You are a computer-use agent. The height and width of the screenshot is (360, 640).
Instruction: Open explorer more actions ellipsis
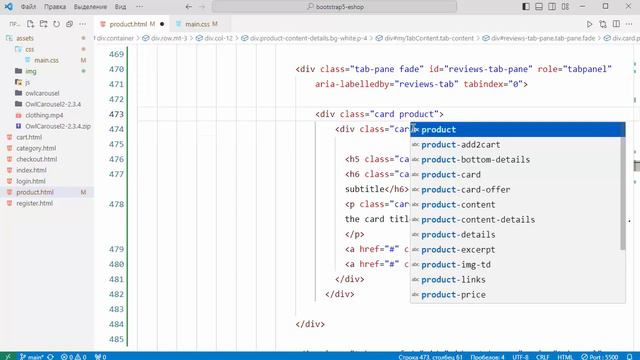[83, 24]
